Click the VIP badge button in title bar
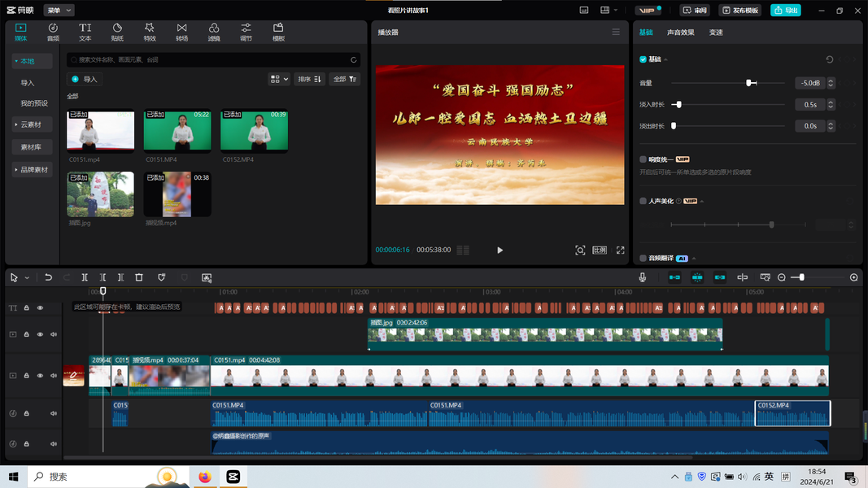The width and height of the screenshot is (868, 488). point(648,10)
